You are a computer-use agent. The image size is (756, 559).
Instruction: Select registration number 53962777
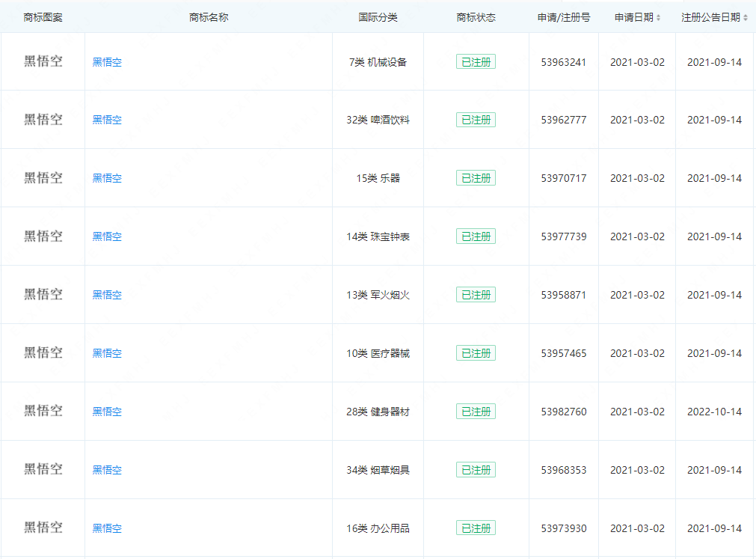564,120
